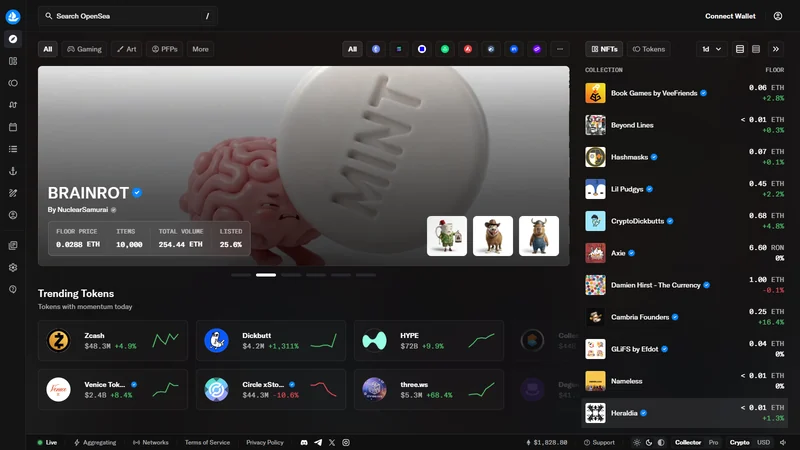
Task: Select the PFPs category tab
Action: 164,49
